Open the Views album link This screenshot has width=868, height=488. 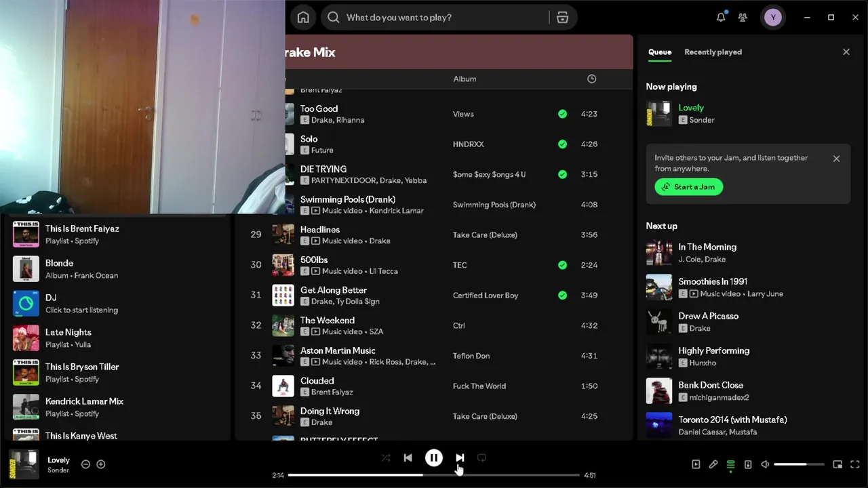click(463, 114)
